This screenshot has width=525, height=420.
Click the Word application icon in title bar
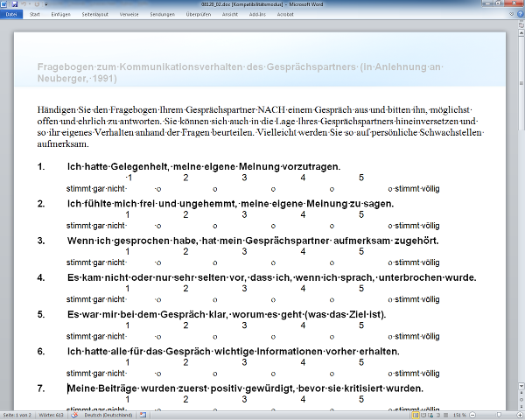(x=6, y=4)
